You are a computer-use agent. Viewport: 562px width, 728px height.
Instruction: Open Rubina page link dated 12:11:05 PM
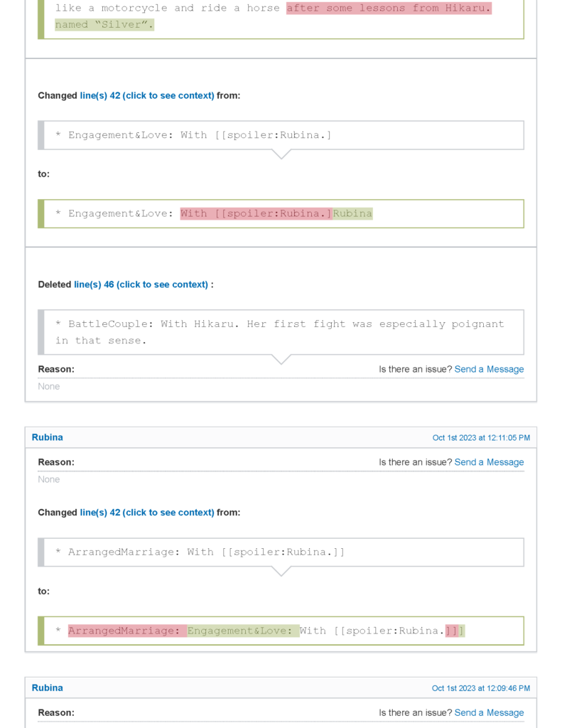pos(47,437)
